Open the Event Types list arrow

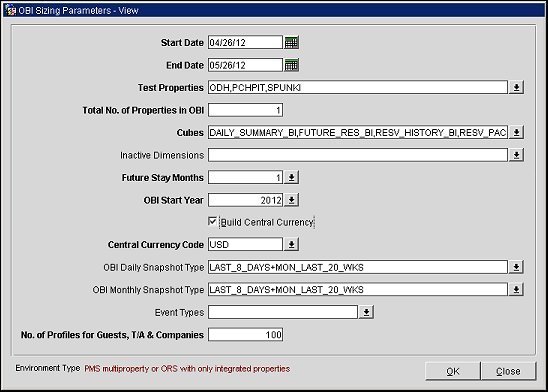[x=367, y=312]
